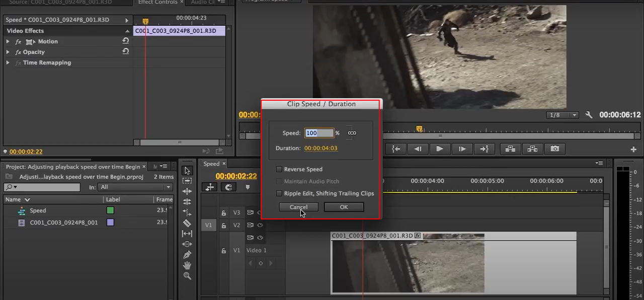Toggle lock on track V2
The width and height of the screenshot is (644, 300).
(x=224, y=226)
